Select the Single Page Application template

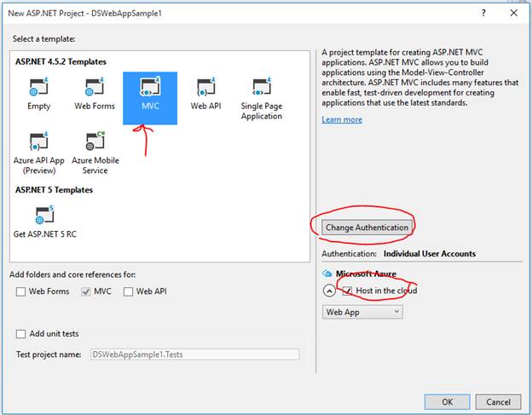(261, 89)
